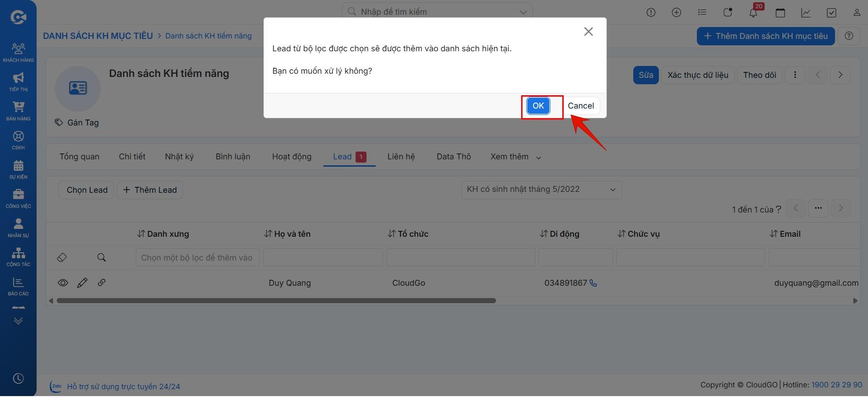Edit Duy Quang record with pencil icon
This screenshot has height=397, width=868.
[x=82, y=283]
